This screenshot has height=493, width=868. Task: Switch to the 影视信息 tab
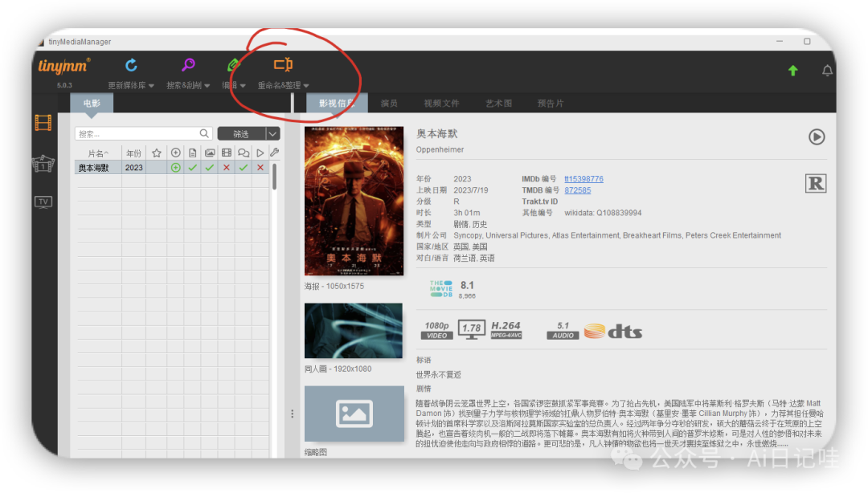[337, 104]
